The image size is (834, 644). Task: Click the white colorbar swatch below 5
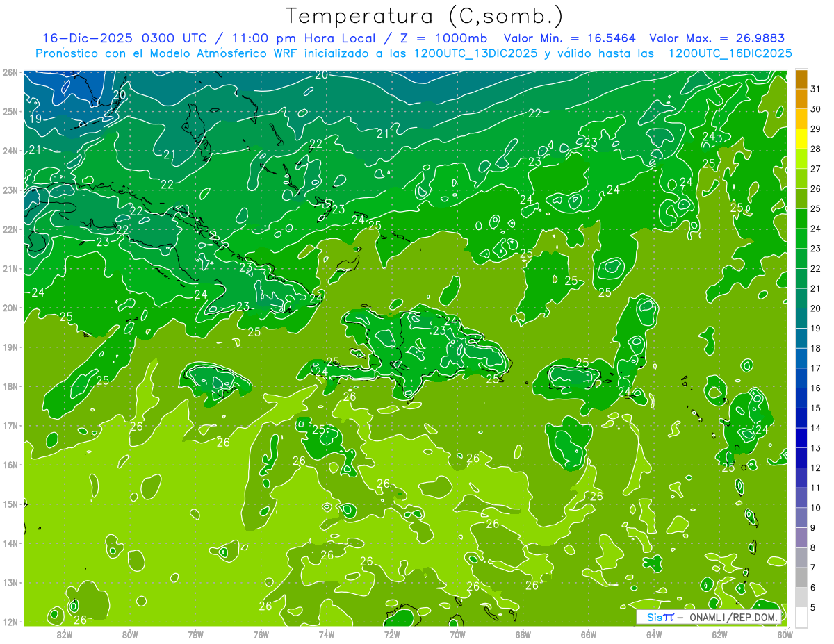[802, 617]
